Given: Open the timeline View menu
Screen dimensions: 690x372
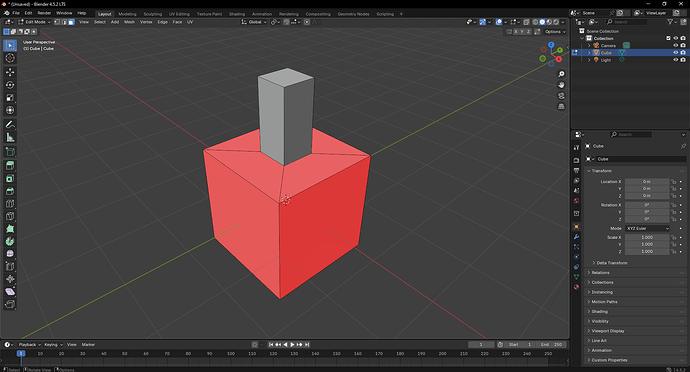Looking at the screenshot, I should click(72, 345).
